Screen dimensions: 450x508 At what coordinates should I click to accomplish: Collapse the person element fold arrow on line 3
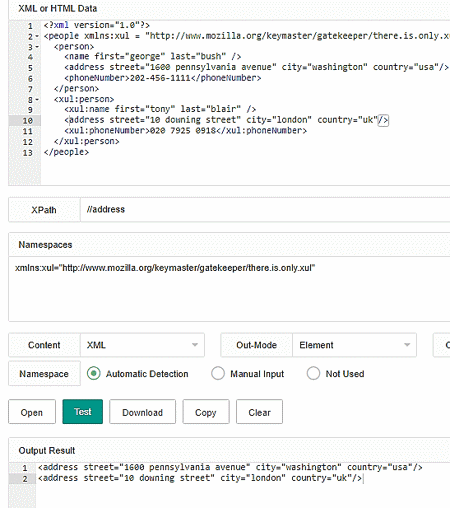pos(37,47)
